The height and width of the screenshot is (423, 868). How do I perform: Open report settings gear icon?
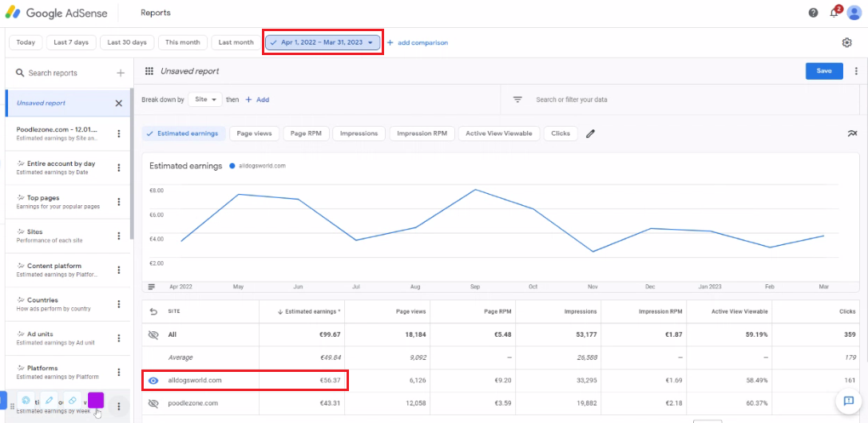(x=846, y=42)
